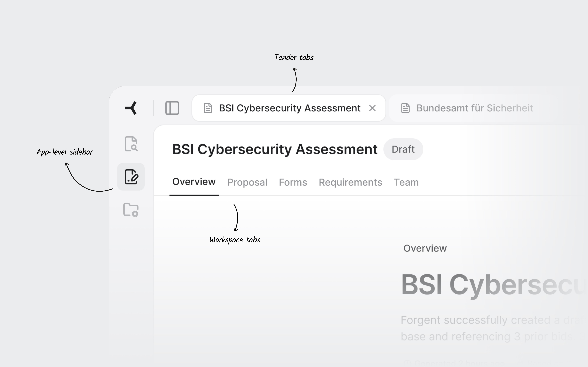This screenshot has height=367, width=588.
Task: Click the small Overview section label
Action: (x=425, y=248)
